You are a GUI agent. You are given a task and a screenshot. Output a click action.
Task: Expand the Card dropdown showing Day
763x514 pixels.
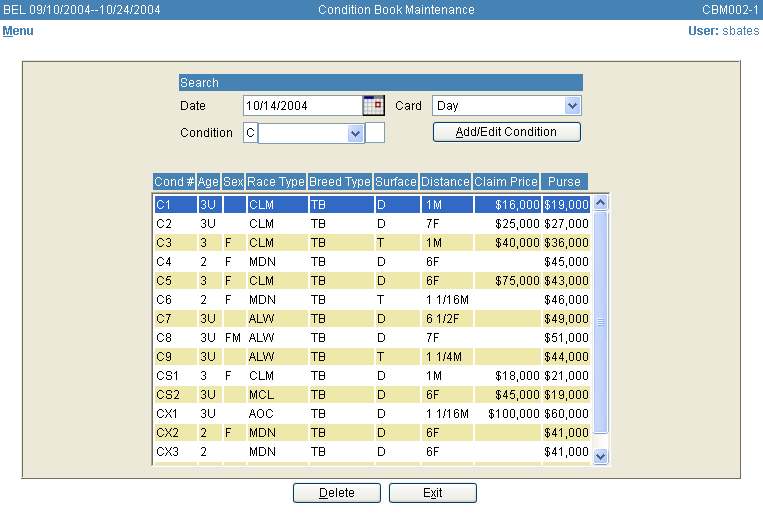click(572, 105)
